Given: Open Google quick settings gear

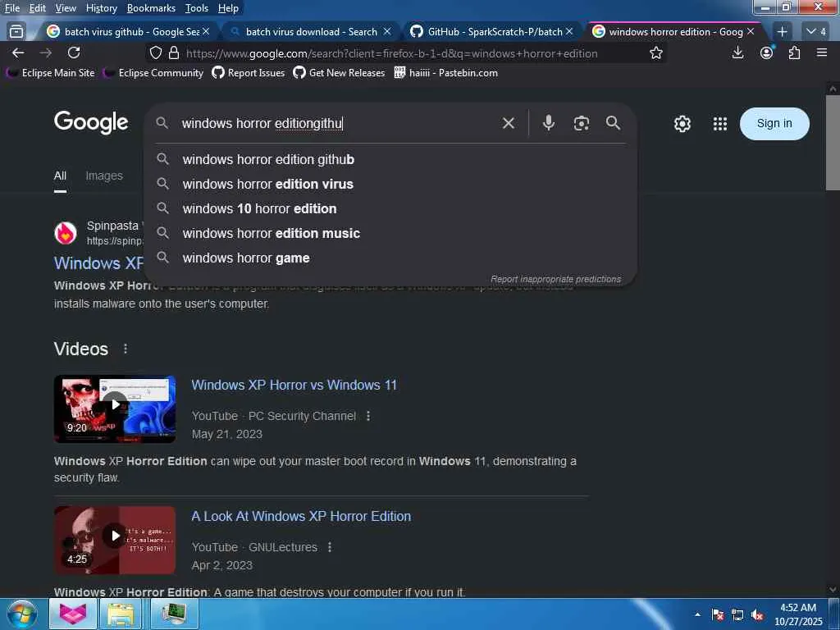Looking at the screenshot, I should tap(682, 124).
